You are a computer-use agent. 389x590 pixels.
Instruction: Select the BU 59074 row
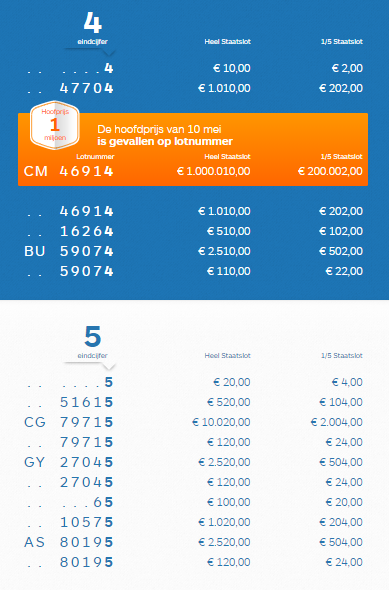tap(193, 251)
